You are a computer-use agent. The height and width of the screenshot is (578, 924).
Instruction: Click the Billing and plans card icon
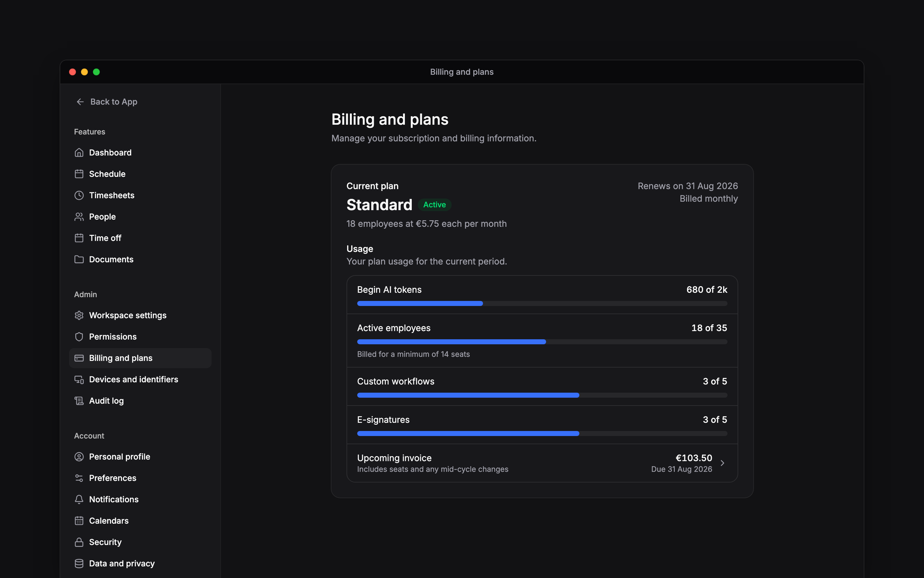coord(79,358)
